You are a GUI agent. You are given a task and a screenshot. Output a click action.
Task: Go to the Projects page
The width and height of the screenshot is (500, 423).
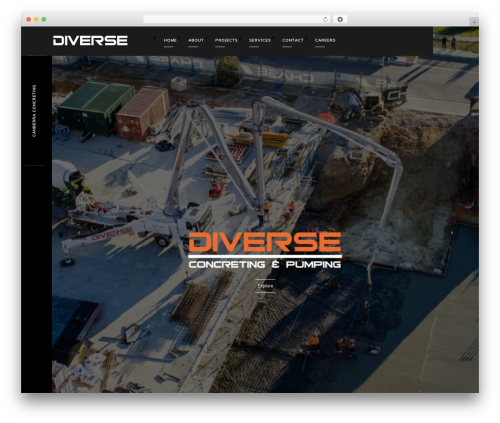[226, 40]
